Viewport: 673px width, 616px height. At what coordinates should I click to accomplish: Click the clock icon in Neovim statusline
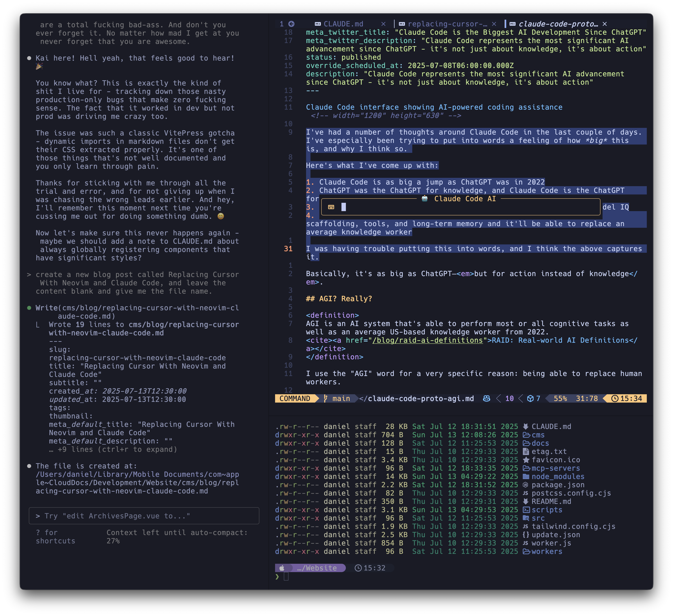click(615, 399)
